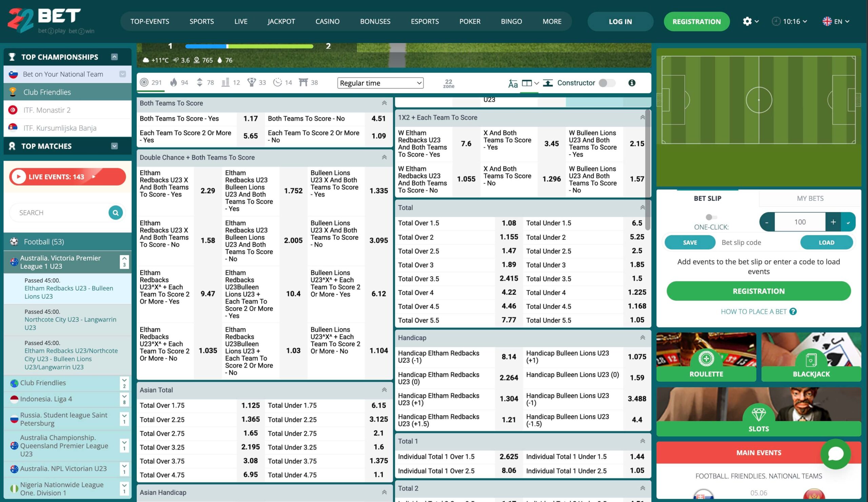Click the trophy icon by Club Friendlies
This screenshot has height=502, width=868.
tap(13, 92)
